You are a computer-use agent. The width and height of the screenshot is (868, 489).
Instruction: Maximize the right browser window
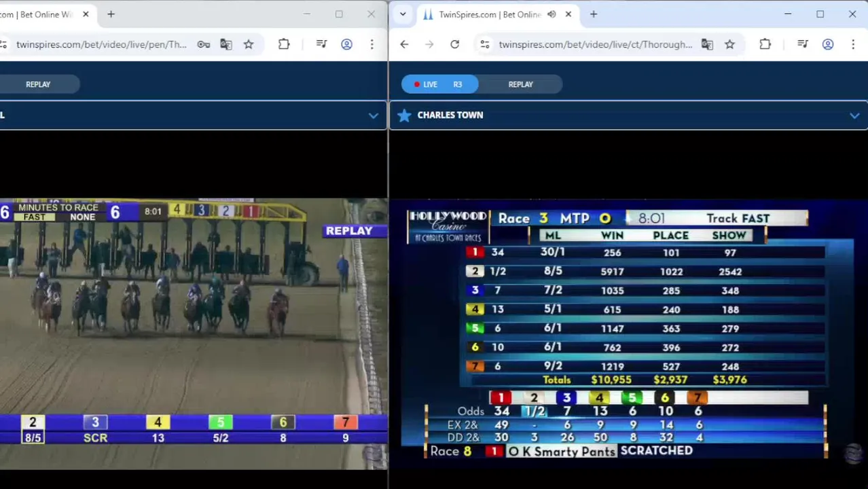click(820, 14)
